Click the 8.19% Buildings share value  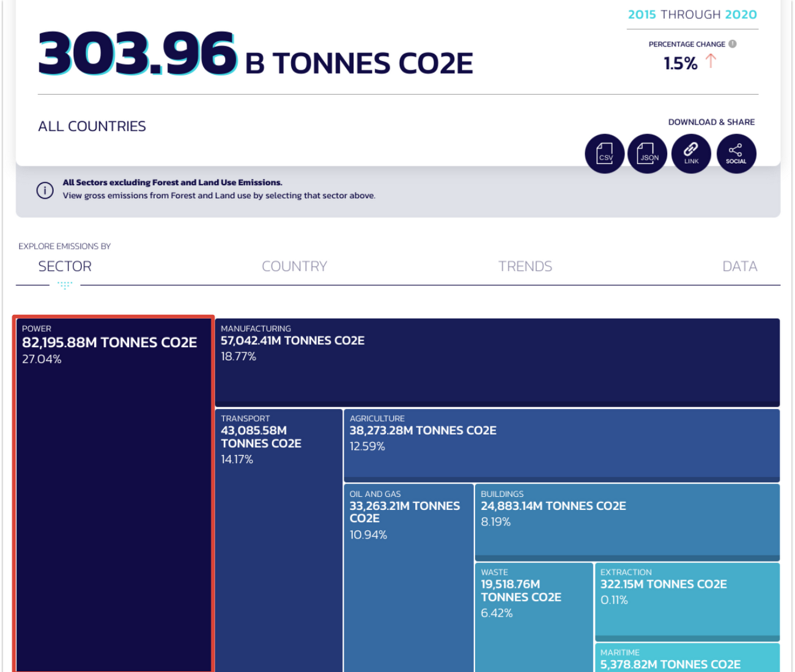pos(495,522)
